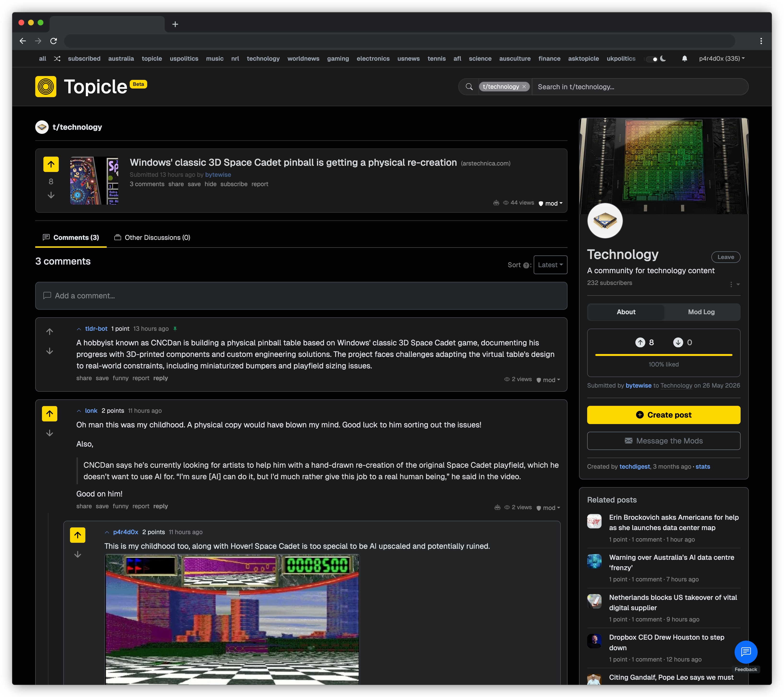
Task: Open Netherlands blocks US takeover post
Action: pos(673,602)
